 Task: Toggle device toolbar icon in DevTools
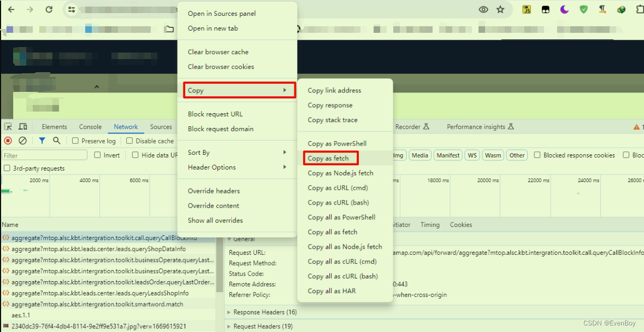click(x=23, y=127)
